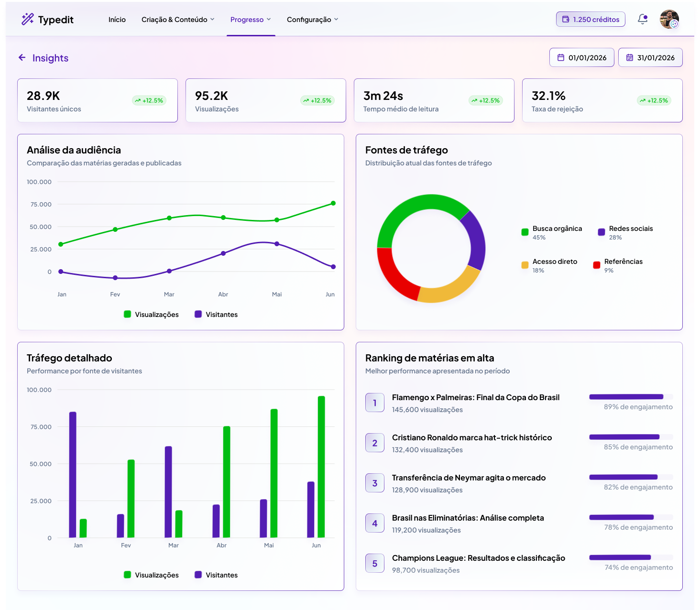Click rank number 4 badge
The width and height of the screenshot is (700, 610).
(x=375, y=523)
